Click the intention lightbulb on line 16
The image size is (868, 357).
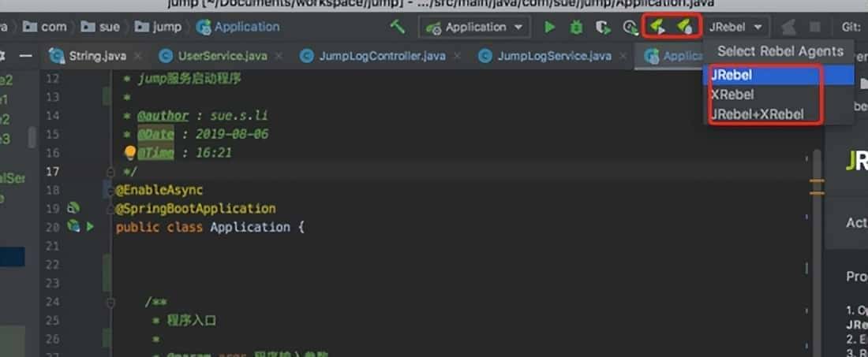coord(130,153)
